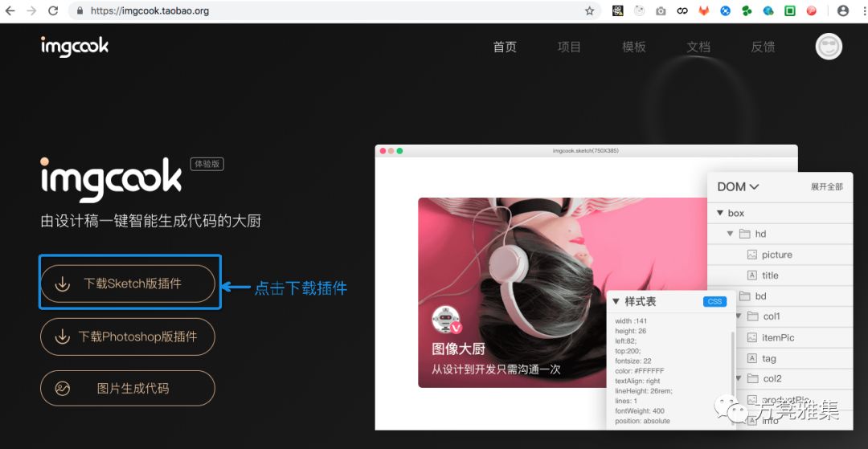Collapse the col1 folder node
Screen dimensions: 868x449
(x=738, y=316)
